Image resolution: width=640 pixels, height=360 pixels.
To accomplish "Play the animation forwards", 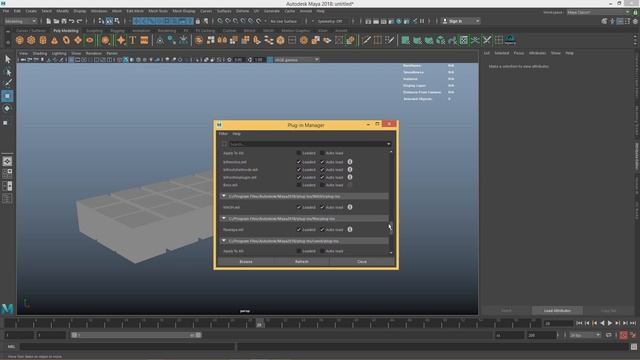I will pos(610,323).
